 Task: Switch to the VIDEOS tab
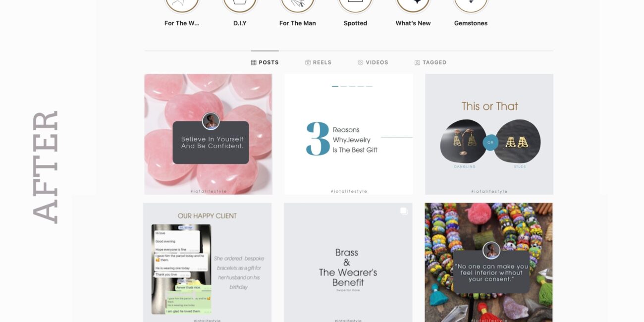tap(373, 62)
